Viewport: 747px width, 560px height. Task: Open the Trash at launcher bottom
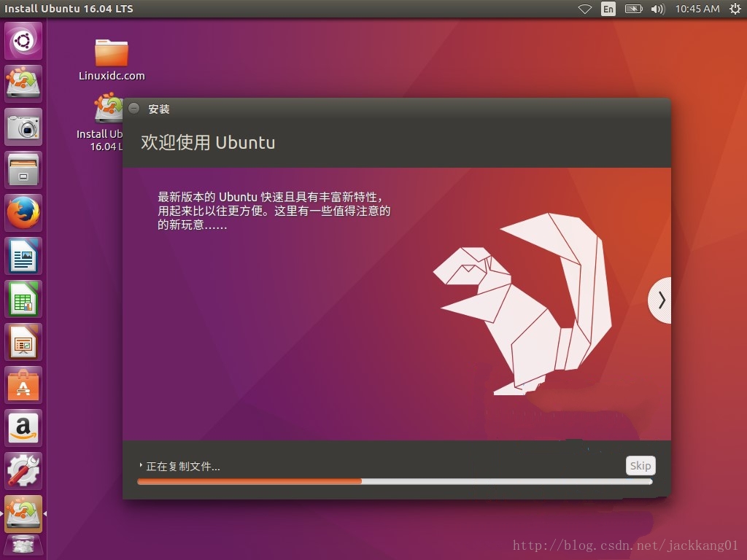[x=23, y=547]
